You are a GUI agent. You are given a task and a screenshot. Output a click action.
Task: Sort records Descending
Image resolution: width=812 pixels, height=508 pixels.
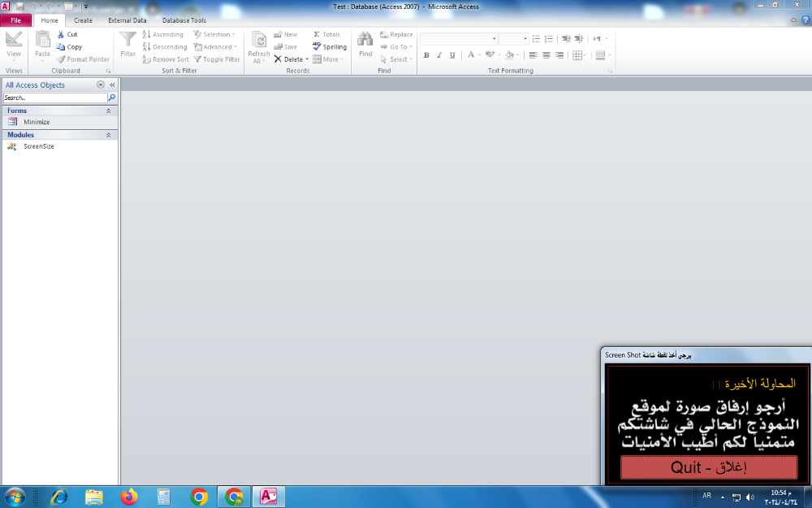coord(165,46)
